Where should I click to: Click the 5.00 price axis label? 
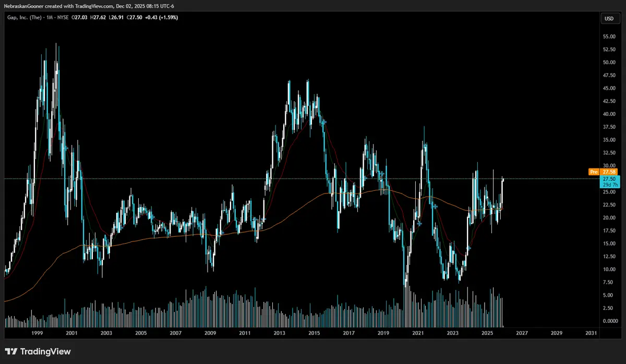tap(609, 295)
